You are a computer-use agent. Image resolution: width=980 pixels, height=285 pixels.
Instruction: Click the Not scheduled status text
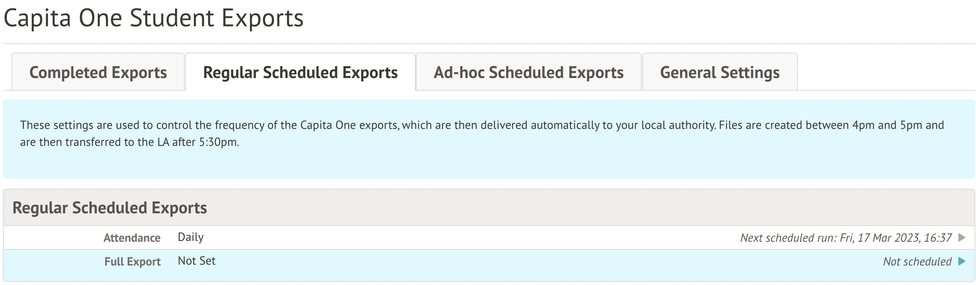(917, 262)
